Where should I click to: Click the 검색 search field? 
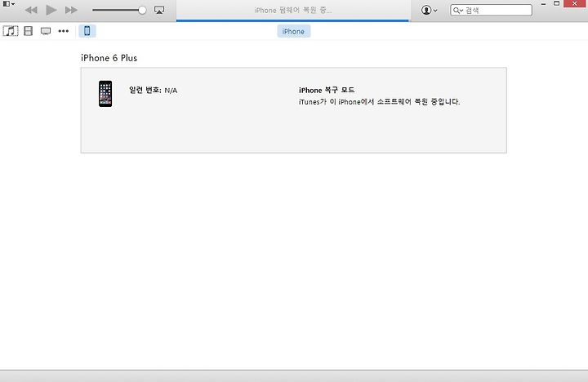point(492,10)
